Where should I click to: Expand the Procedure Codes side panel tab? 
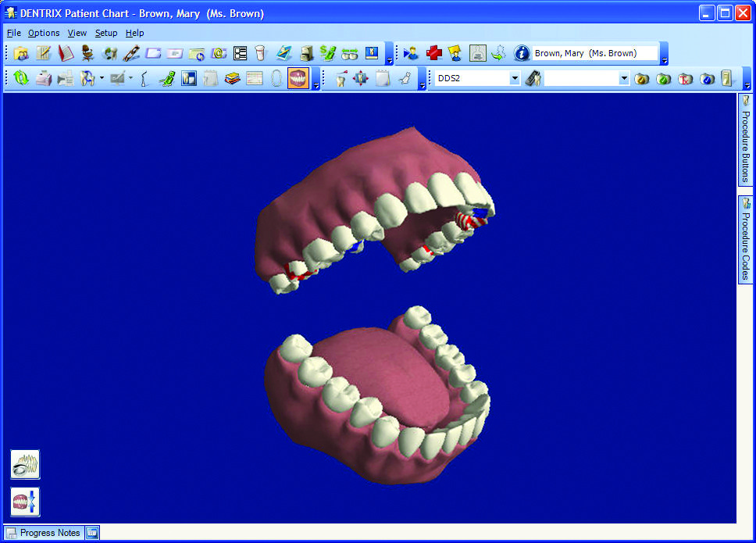click(x=743, y=238)
